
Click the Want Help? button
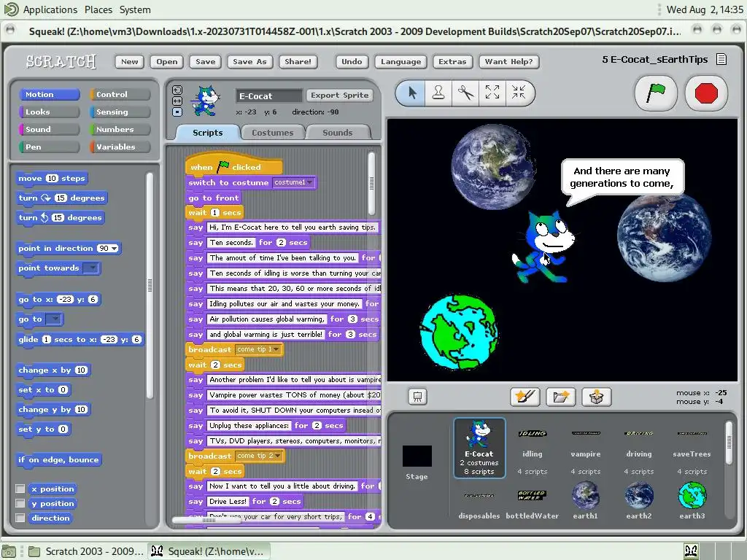508,61
